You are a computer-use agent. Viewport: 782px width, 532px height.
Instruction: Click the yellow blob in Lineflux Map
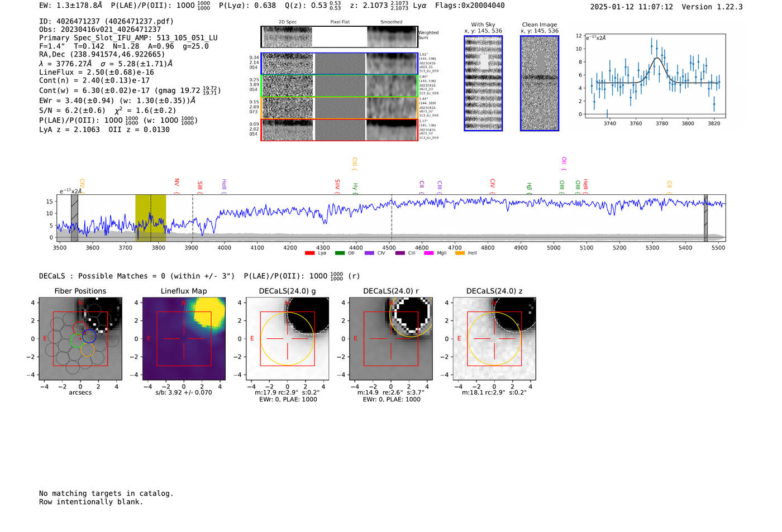click(209, 313)
